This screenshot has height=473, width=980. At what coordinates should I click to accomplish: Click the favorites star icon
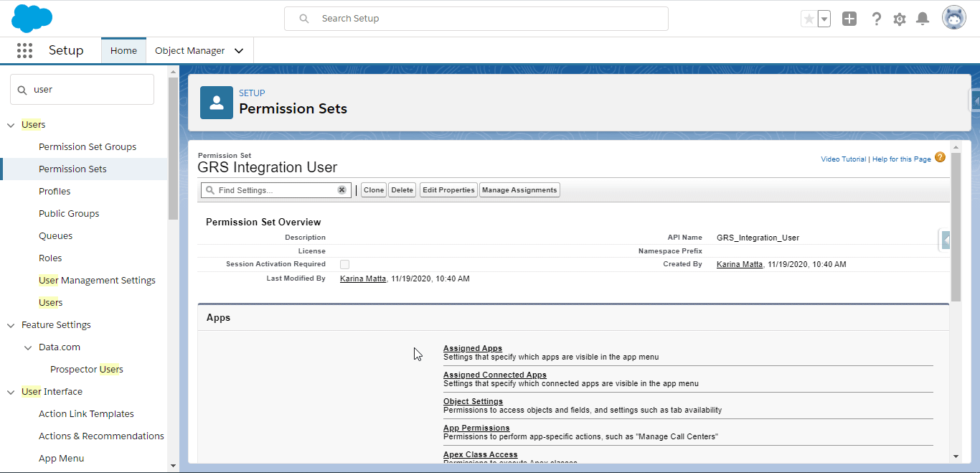(x=809, y=19)
